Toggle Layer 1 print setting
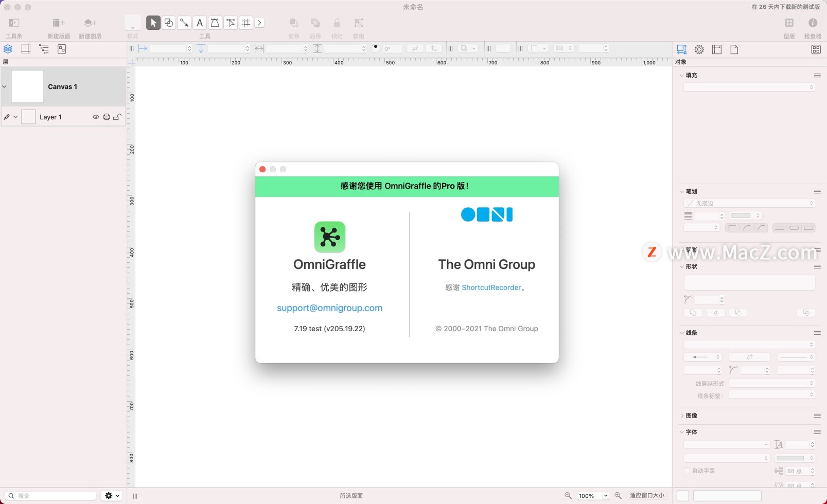Viewport: 827px width, 504px height. click(x=107, y=117)
